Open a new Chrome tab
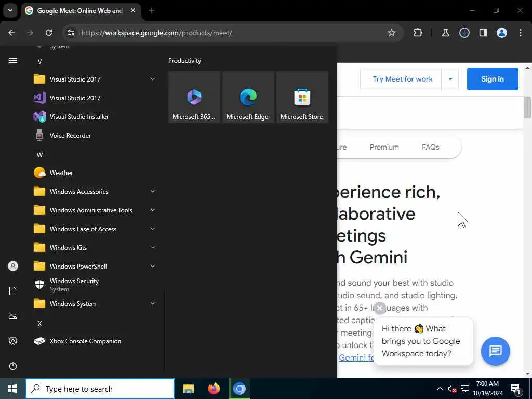The image size is (532, 399). (152, 10)
